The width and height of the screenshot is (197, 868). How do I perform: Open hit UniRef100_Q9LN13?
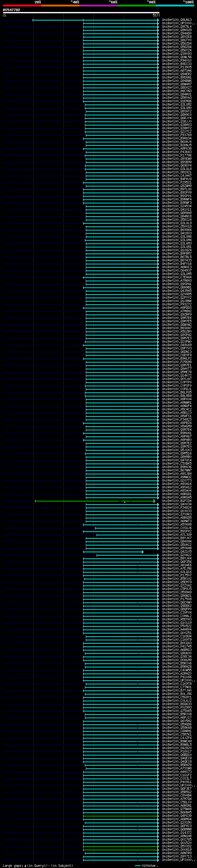pos(176,20)
